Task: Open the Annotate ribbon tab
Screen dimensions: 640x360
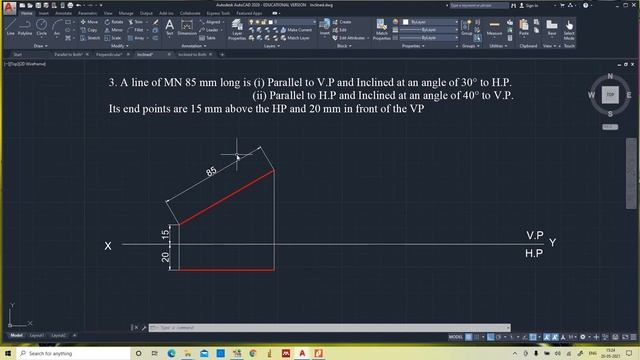Action: pos(63,13)
